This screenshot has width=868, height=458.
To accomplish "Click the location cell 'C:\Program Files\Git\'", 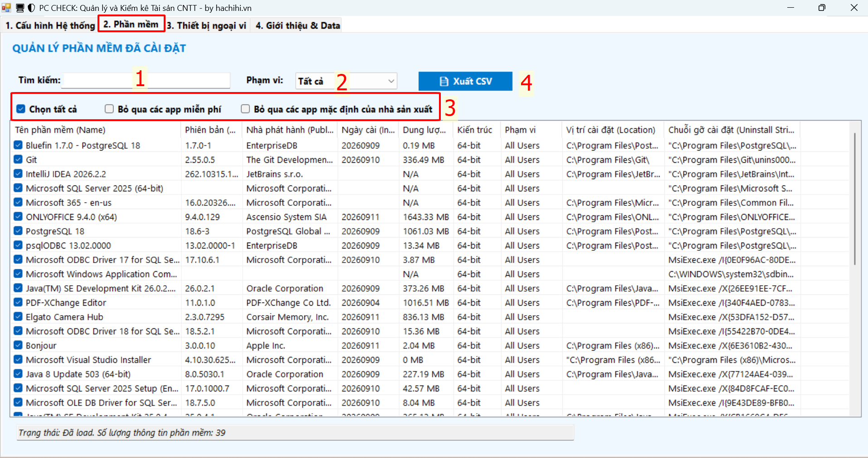I will click(608, 160).
